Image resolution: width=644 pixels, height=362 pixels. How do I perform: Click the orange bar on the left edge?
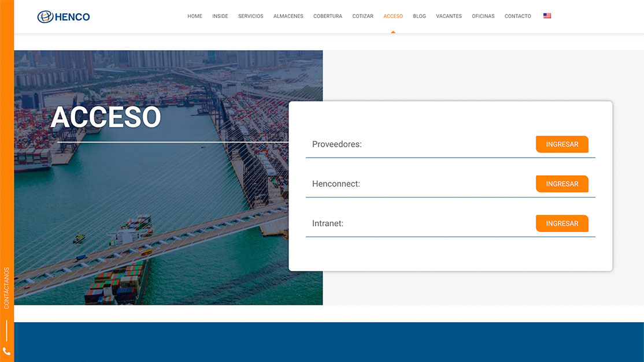6,173
